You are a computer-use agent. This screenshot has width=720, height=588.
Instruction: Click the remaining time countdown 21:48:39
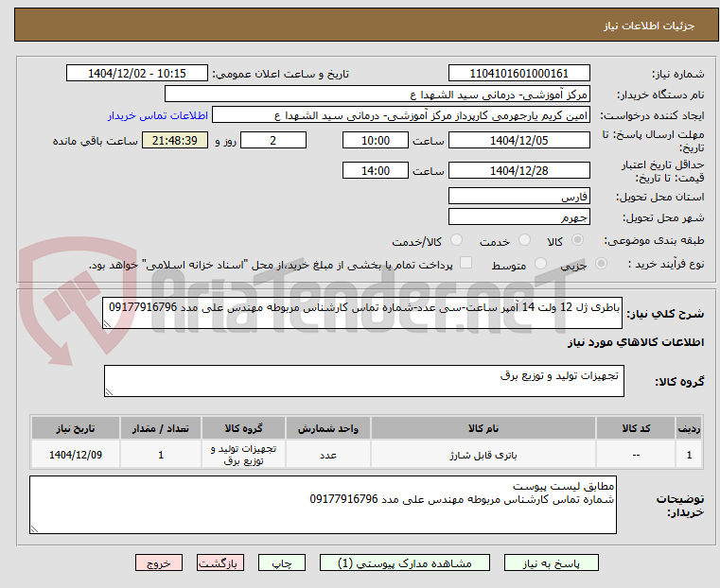pyautogui.click(x=174, y=140)
